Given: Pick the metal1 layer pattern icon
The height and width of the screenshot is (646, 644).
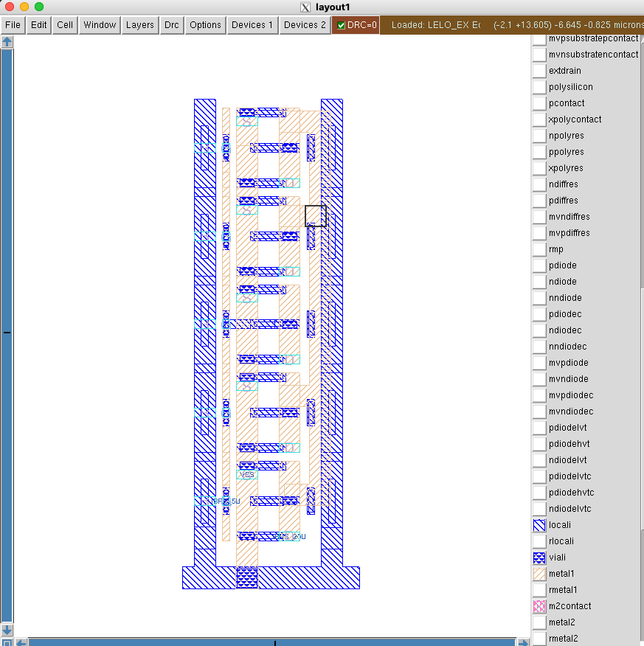Looking at the screenshot, I should pyautogui.click(x=539, y=574).
